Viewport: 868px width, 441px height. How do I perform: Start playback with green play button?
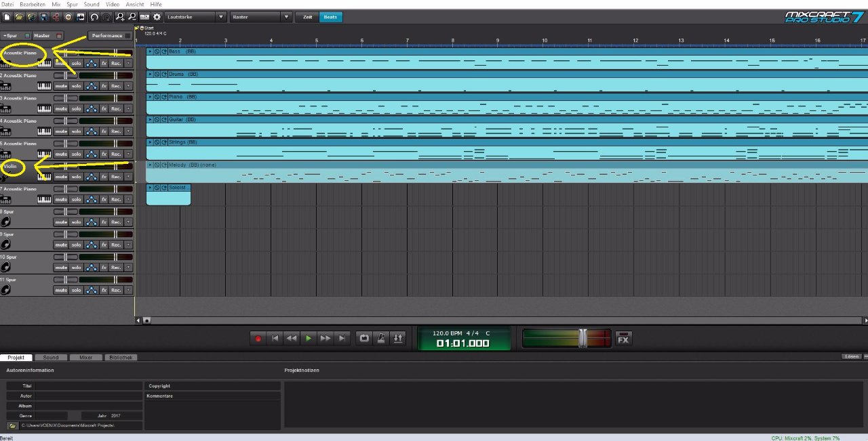pos(309,338)
